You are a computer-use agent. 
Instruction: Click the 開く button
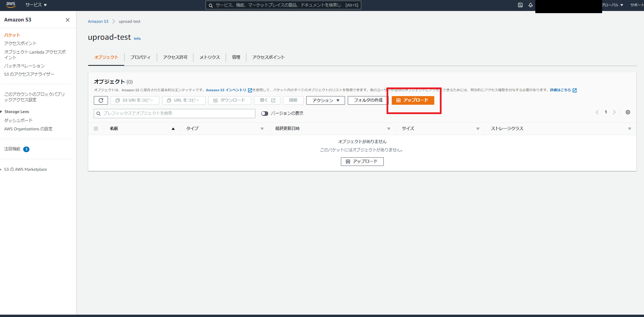pos(267,100)
